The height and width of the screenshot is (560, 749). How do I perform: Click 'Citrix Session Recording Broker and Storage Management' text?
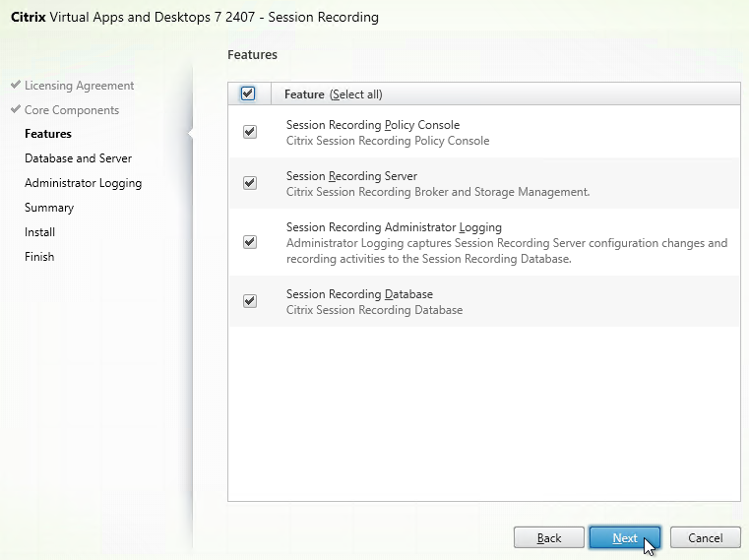(438, 192)
